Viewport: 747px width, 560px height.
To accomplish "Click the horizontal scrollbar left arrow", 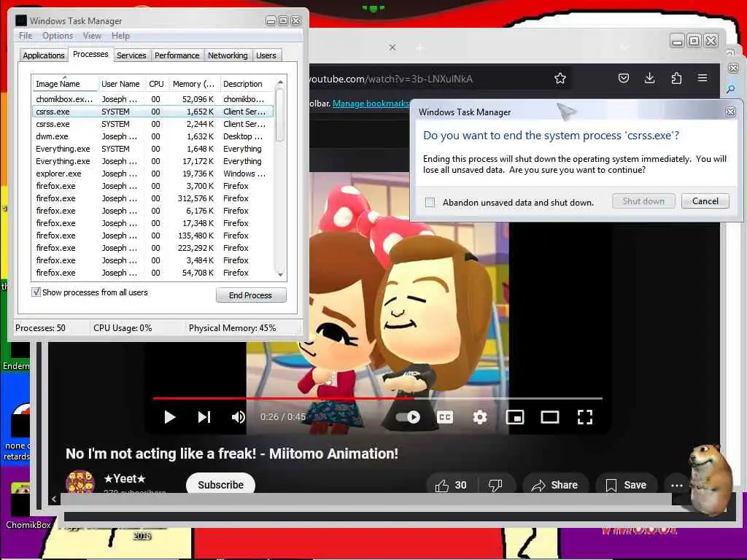I will 54,499.
